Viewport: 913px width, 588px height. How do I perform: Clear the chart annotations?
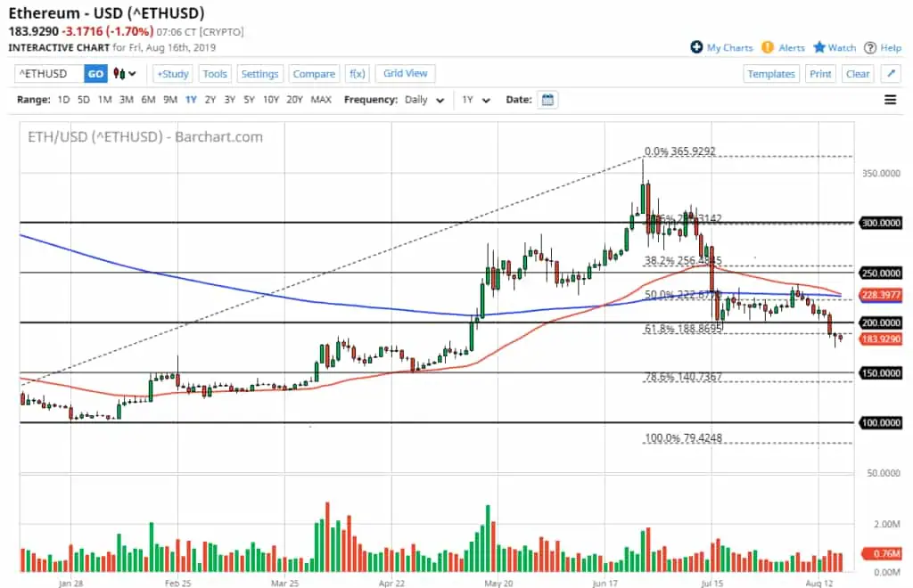[858, 74]
